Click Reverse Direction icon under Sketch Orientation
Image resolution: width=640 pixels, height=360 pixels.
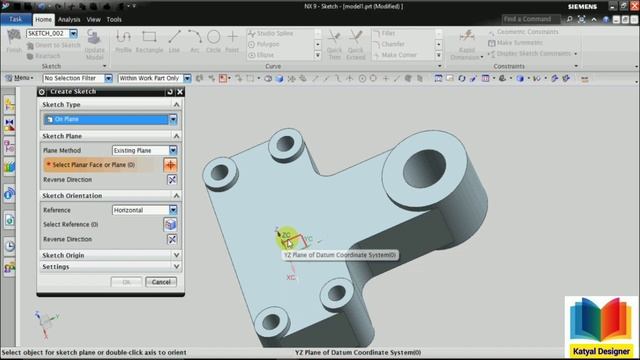[172, 239]
